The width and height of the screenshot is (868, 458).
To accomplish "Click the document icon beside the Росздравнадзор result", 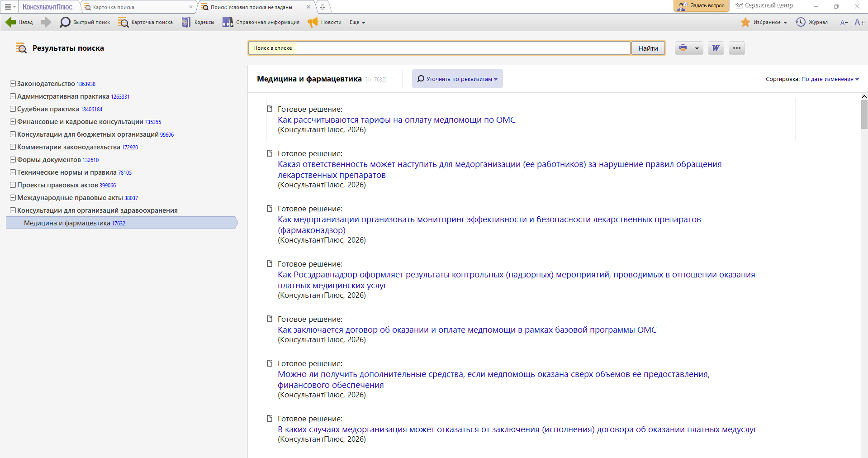I will pos(270,264).
